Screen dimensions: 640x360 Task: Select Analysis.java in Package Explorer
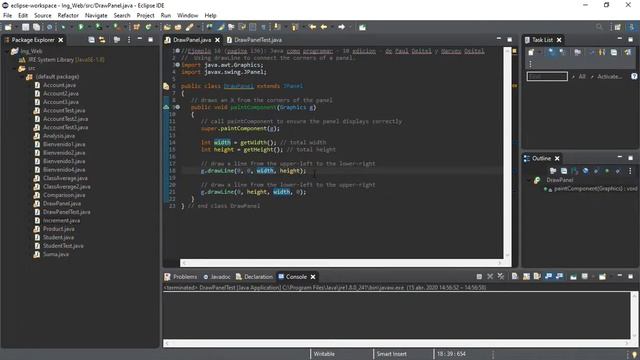point(59,136)
